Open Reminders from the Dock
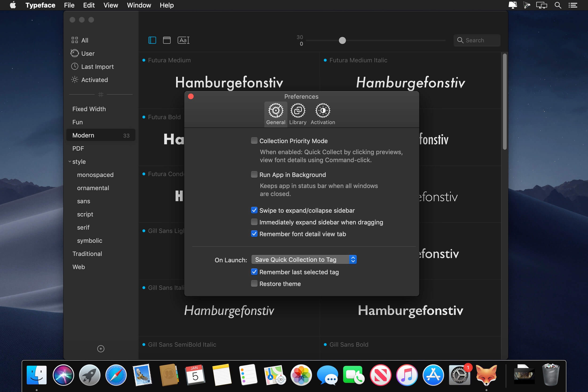This screenshot has height=392, width=588. pyautogui.click(x=248, y=375)
